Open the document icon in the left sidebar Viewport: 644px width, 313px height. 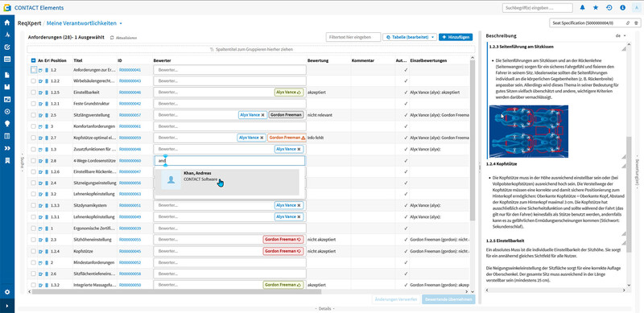7,75
